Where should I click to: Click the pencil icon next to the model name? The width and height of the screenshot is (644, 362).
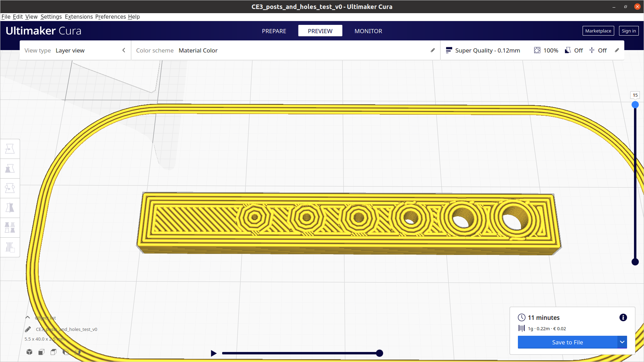[x=28, y=329]
